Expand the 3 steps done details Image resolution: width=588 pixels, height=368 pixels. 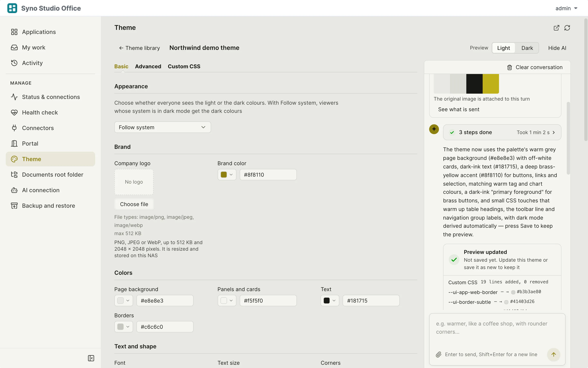coord(502,132)
